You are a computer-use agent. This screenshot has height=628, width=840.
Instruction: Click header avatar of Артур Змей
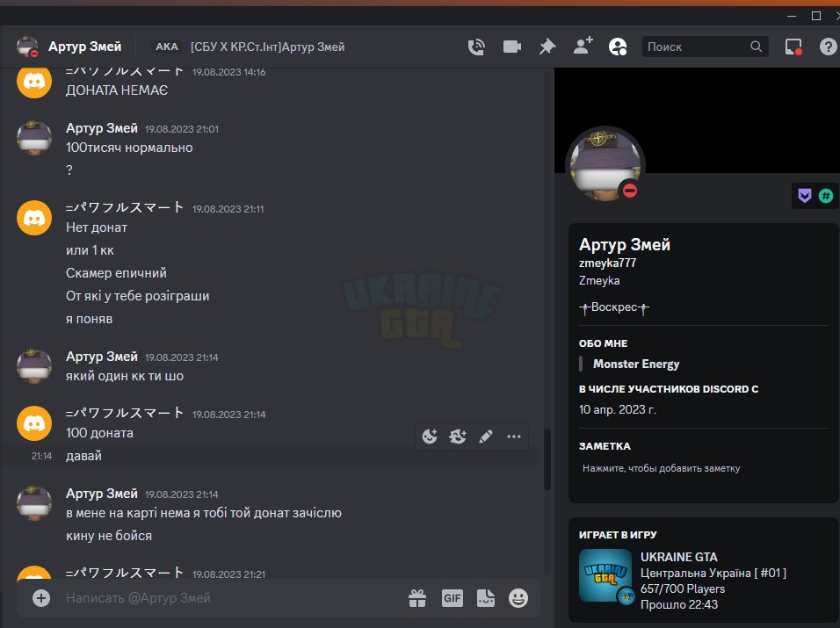click(26, 47)
